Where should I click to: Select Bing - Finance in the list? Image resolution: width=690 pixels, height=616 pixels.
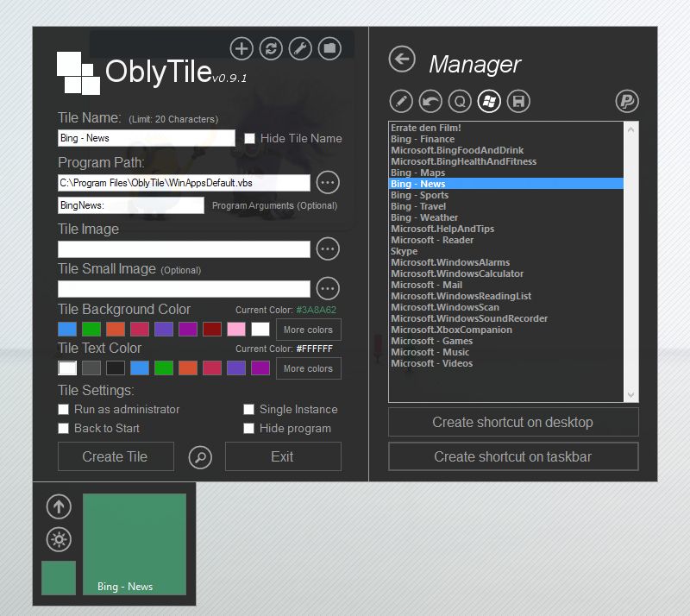pyautogui.click(x=506, y=139)
